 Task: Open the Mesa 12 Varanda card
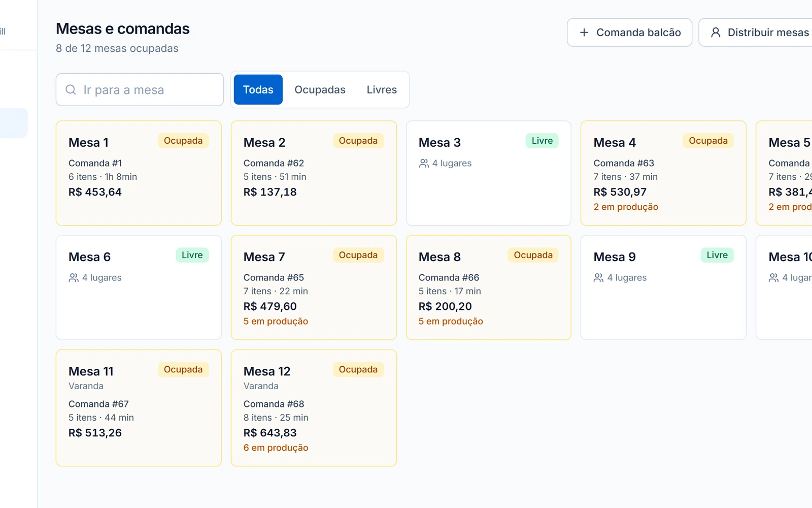(314, 407)
